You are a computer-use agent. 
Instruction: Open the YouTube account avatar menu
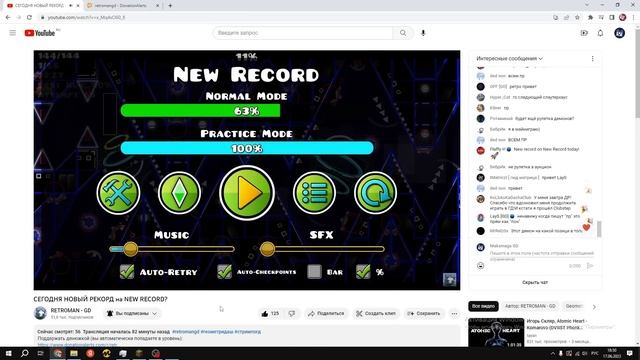click(x=620, y=33)
